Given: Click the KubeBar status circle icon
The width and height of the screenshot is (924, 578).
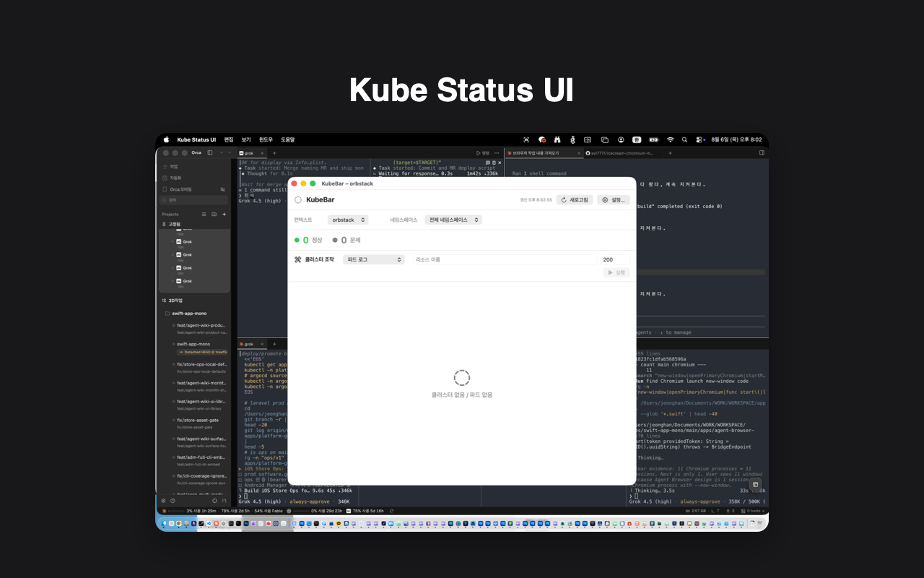Looking at the screenshot, I should (297, 199).
